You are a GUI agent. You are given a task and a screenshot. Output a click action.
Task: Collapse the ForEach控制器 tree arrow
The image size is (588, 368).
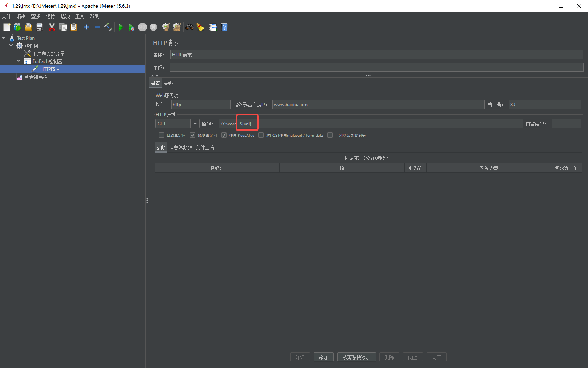[x=19, y=61]
